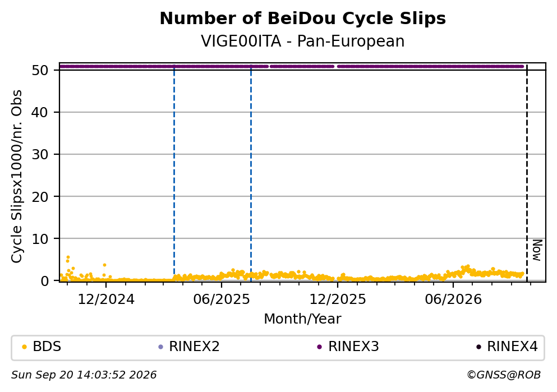Click the 06/2025 x-axis tick label
The width and height of the screenshot is (557, 392).
222,299
